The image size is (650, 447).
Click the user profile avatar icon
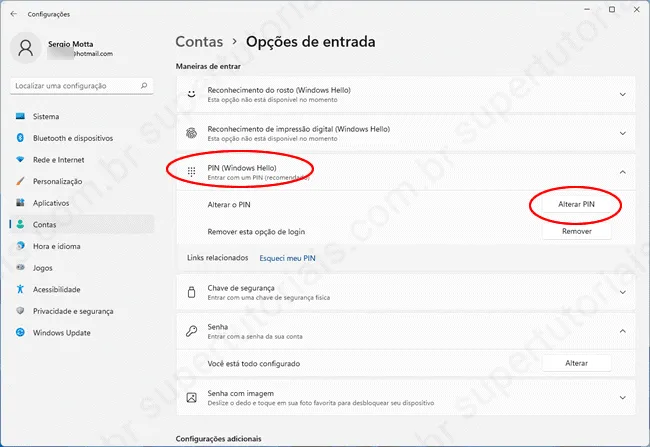26,48
